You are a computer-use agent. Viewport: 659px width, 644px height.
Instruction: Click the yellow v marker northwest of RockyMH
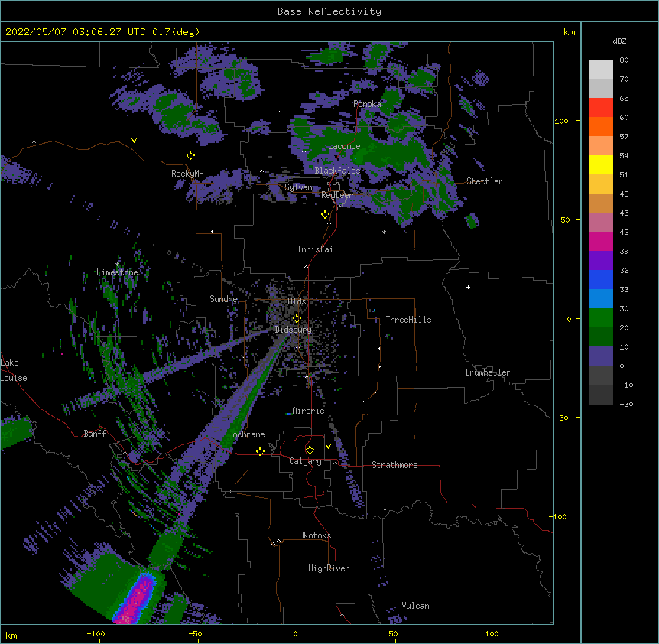click(x=134, y=141)
